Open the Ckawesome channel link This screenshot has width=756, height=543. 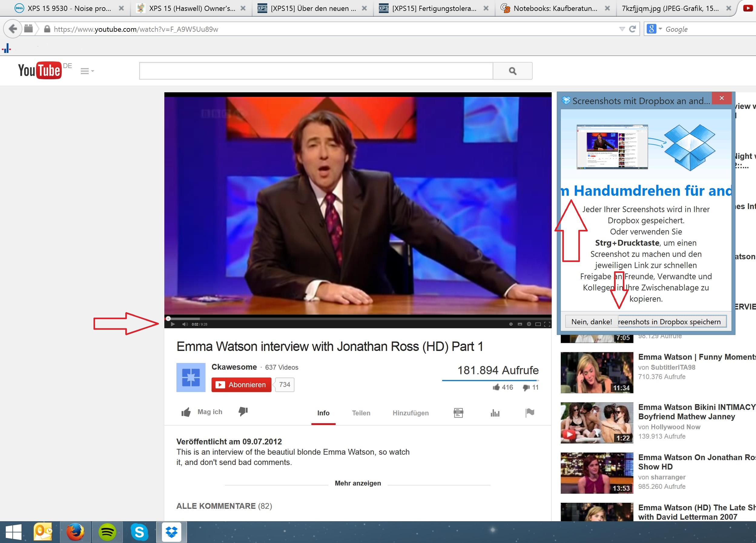[x=234, y=367]
